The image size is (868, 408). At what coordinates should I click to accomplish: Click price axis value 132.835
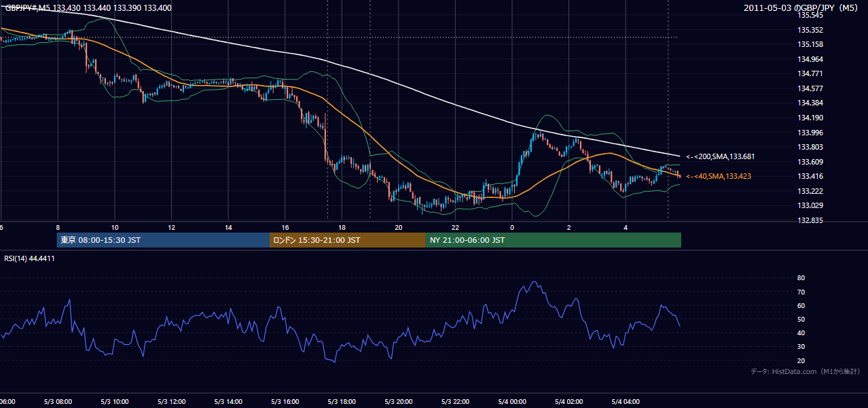(x=810, y=220)
